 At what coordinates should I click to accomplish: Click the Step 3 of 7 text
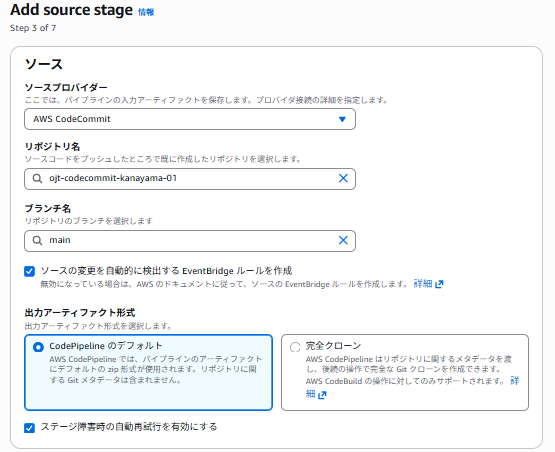point(33,28)
